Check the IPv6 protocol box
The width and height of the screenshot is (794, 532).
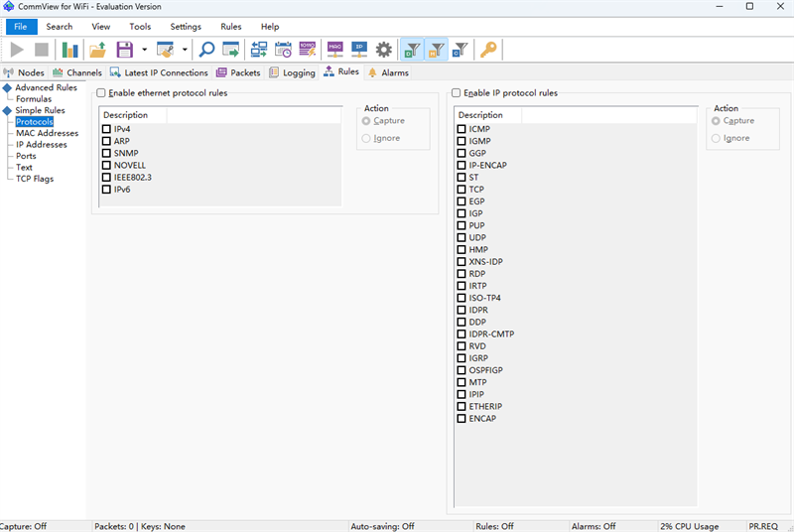click(x=106, y=190)
